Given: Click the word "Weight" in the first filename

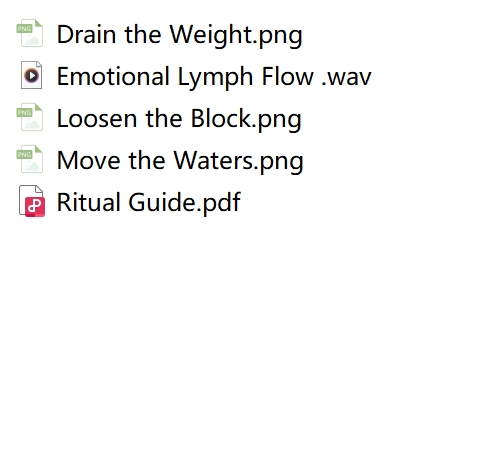Looking at the screenshot, I should [210, 35].
